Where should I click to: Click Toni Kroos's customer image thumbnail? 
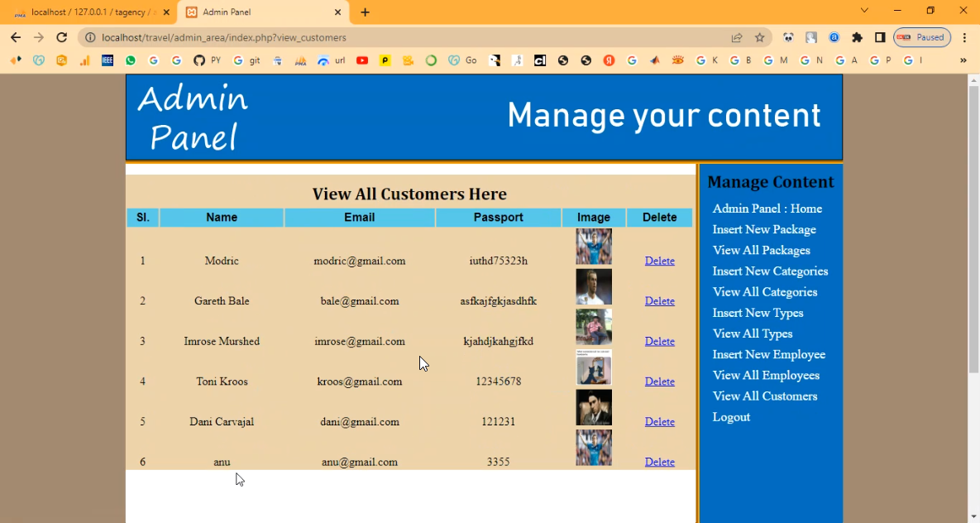[x=593, y=368]
